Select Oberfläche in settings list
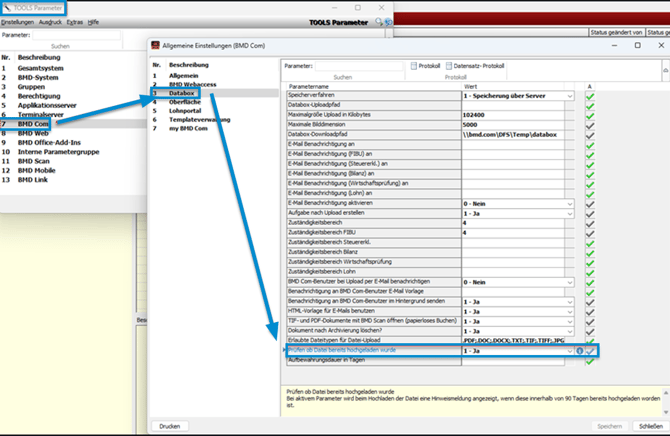Screen dimensions: 670x436 (185, 102)
